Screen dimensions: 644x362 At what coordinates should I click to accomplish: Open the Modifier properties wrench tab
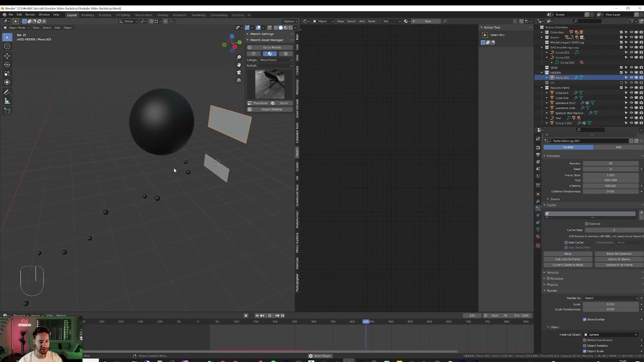coord(538,201)
